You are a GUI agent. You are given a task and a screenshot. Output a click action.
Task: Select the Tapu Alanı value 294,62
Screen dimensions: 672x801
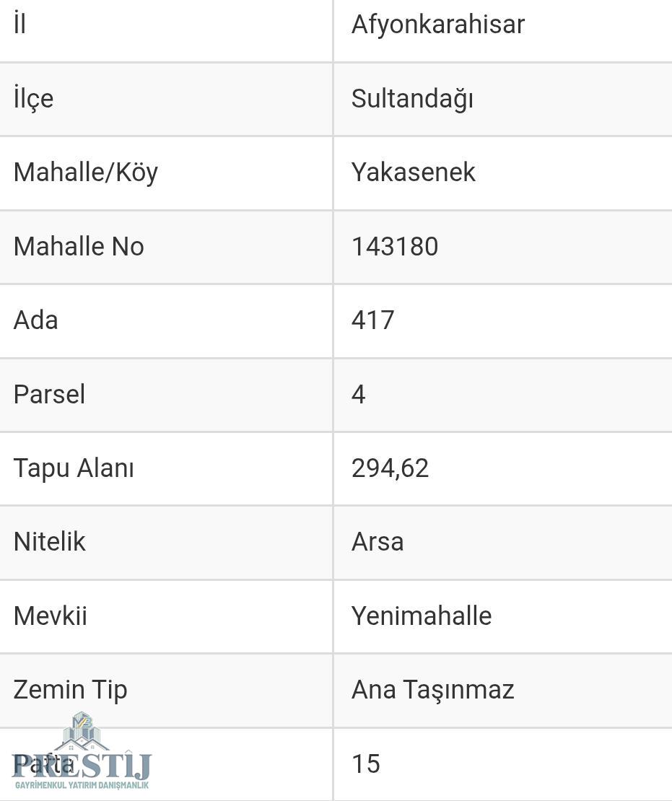click(x=389, y=468)
